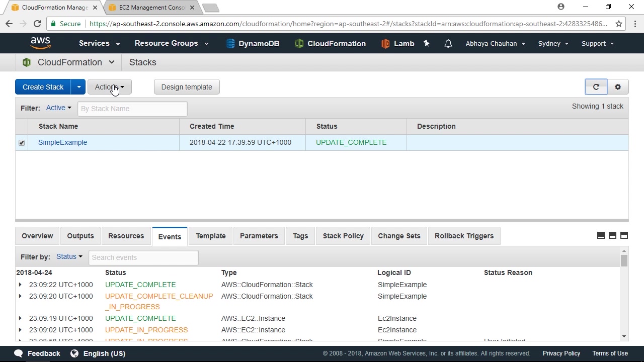Click the Design template button

pos(187,87)
